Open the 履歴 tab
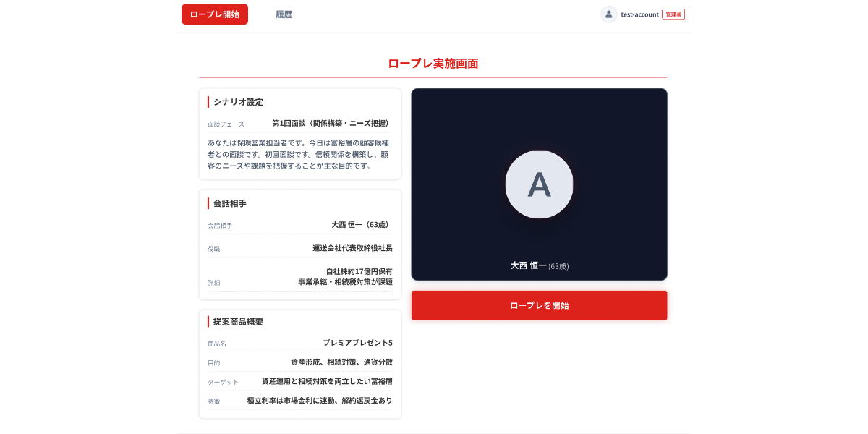The width and height of the screenshot is (868, 434). tap(284, 14)
